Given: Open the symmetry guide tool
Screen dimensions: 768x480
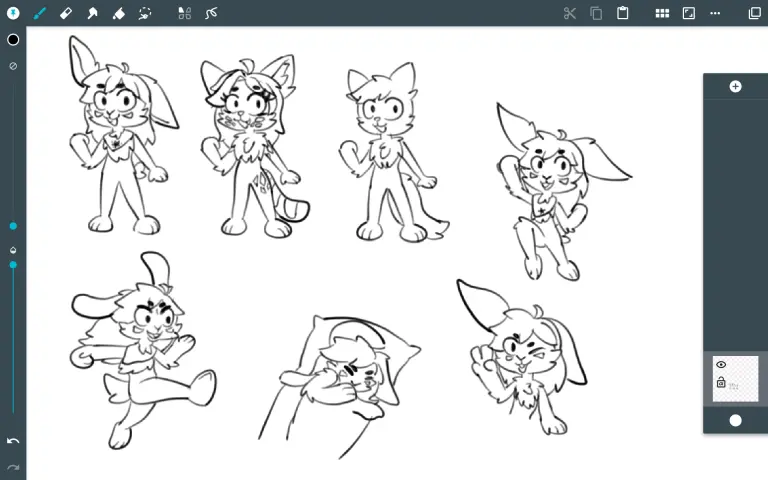Looking at the screenshot, I should point(184,13).
